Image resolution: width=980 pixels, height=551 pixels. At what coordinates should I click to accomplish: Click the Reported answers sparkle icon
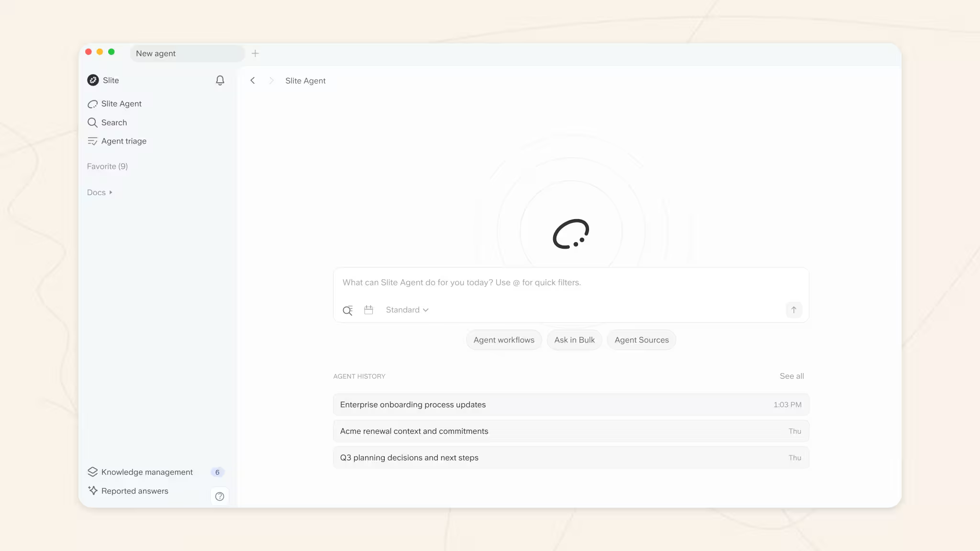pos(92,491)
